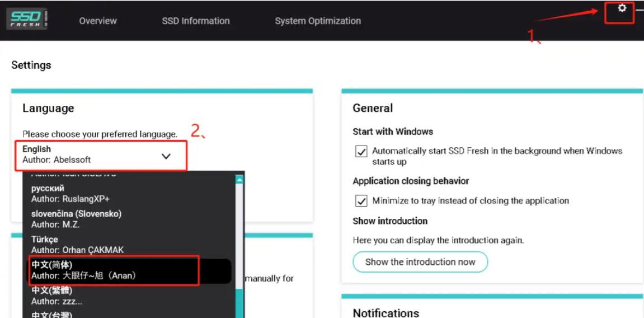This screenshot has width=644, height=318.
Task: Click 'Application closing behavior' label
Action: tap(411, 181)
